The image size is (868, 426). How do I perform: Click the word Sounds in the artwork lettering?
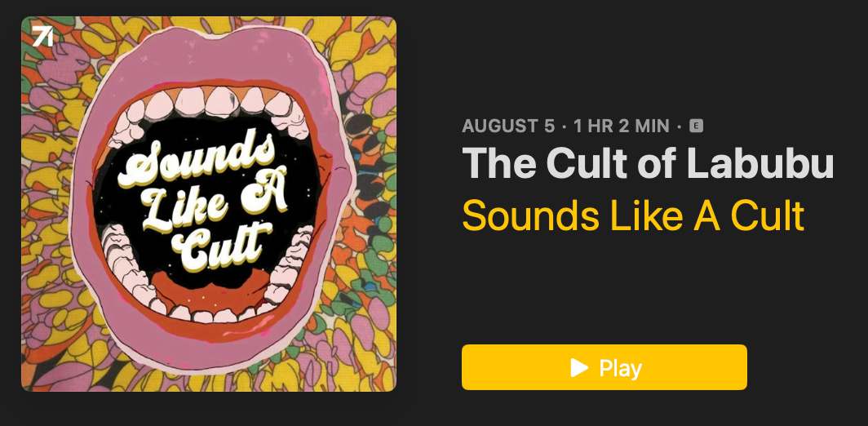point(195,159)
